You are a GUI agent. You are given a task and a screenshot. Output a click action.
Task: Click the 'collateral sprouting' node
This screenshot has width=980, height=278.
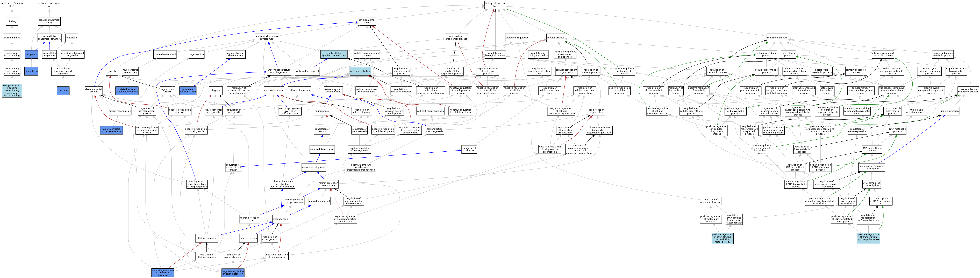[x=207, y=238]
